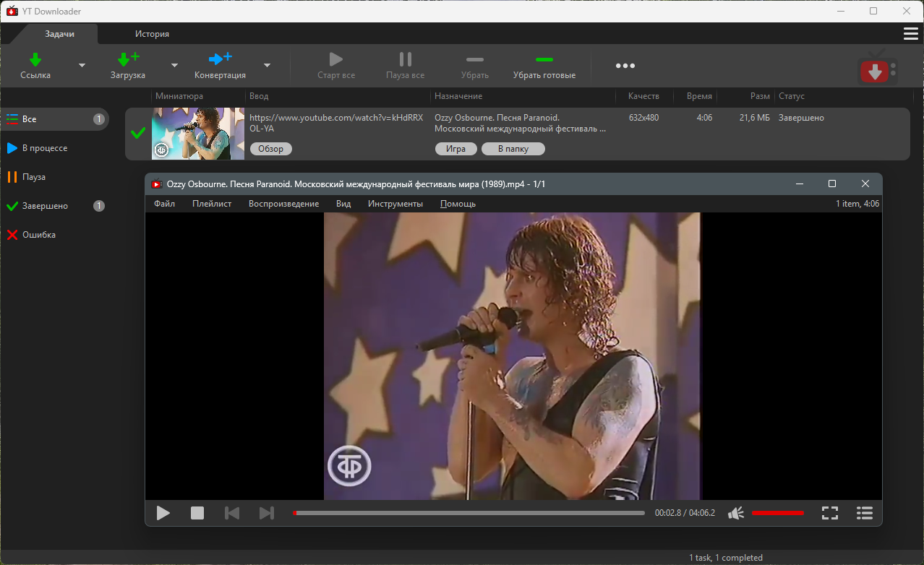
Task: Open the Вид menu in player
Action: 343,204
